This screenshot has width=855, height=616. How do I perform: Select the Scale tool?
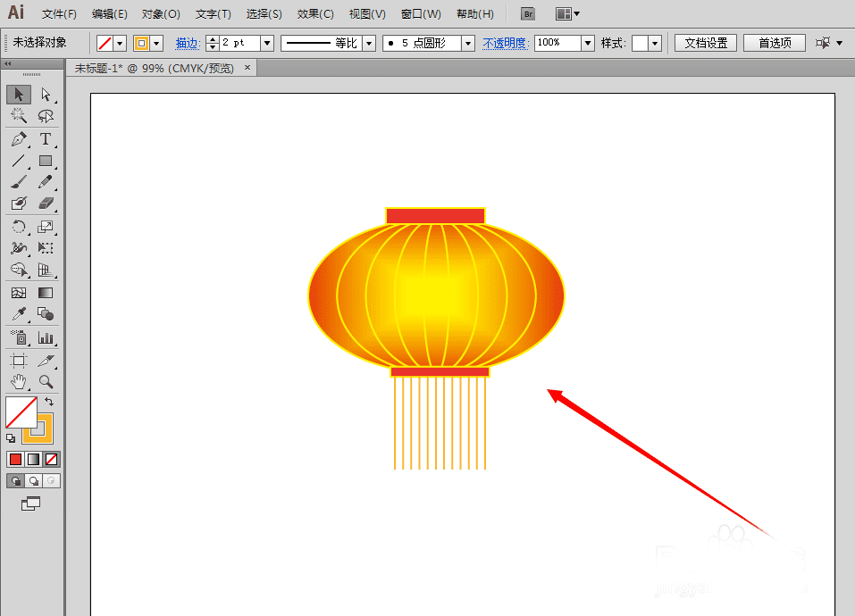click(46, 227)
